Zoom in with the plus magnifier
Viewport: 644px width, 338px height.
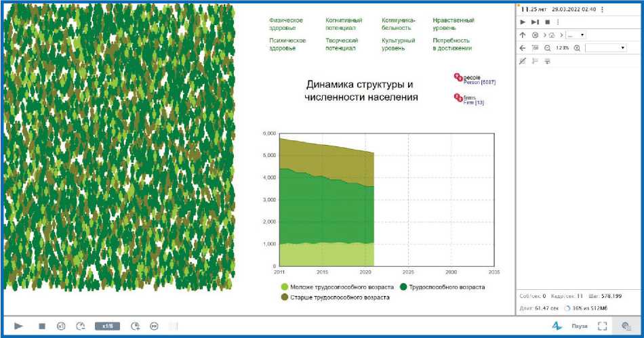pos(577,48)
